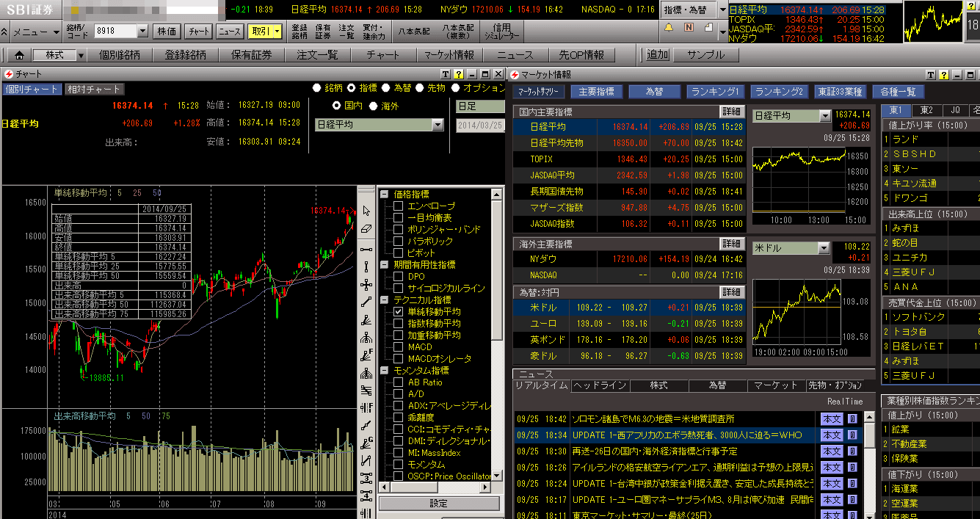980x519 pixels.
Task: Switch to the ランキング1 tab
Action: coord(716,92)
